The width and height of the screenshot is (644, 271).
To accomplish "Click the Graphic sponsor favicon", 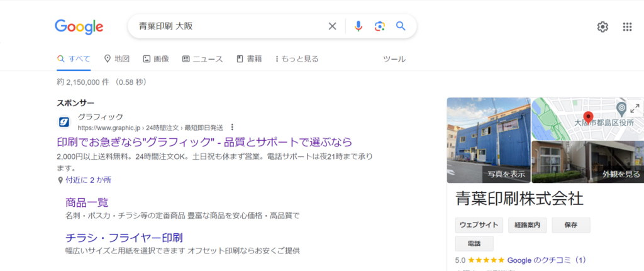I will coord(64,122).
